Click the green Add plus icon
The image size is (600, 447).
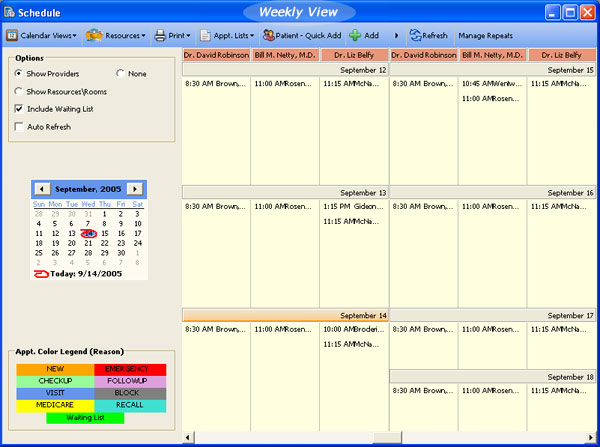(x=355, y=35)
